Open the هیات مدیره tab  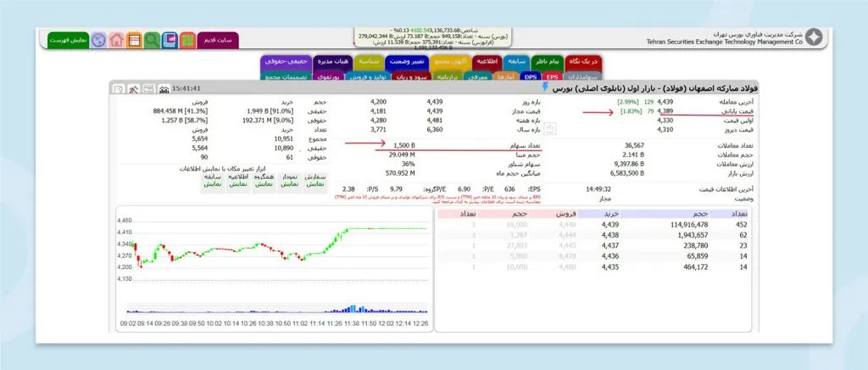point(332,61)
